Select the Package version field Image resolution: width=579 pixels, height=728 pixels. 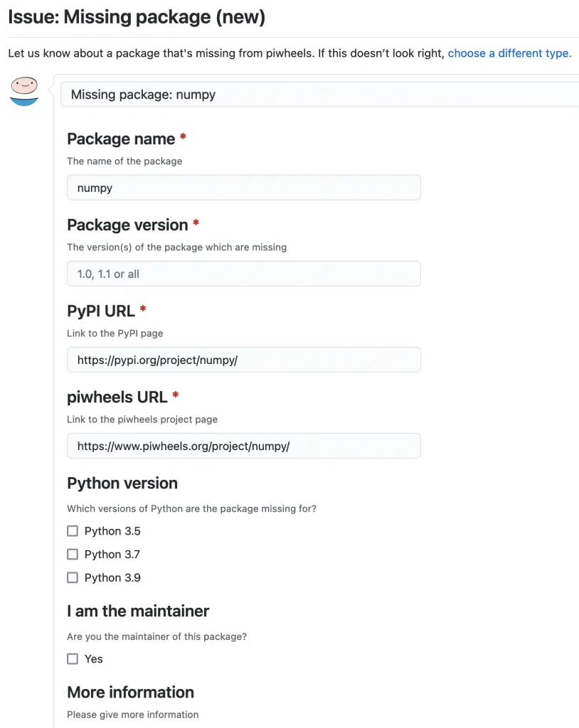coord(244,274)
